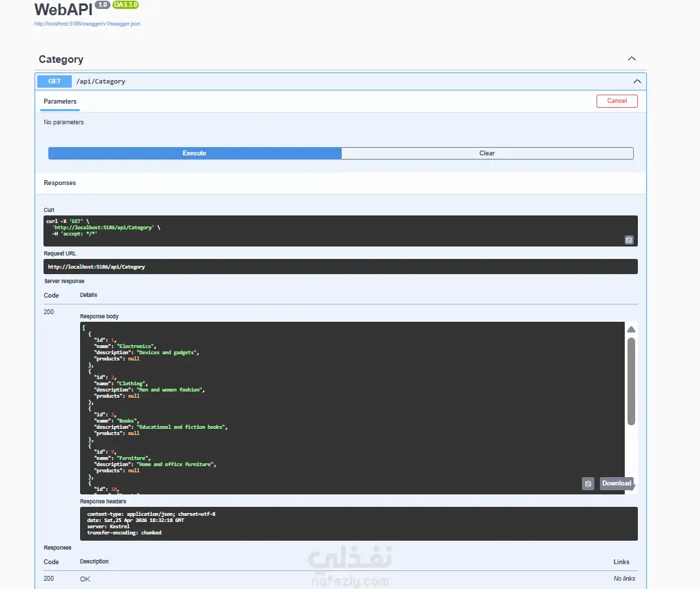This screenshot has width=700, height=589.
Task: Click the date response header line
Action: point(135,520)
